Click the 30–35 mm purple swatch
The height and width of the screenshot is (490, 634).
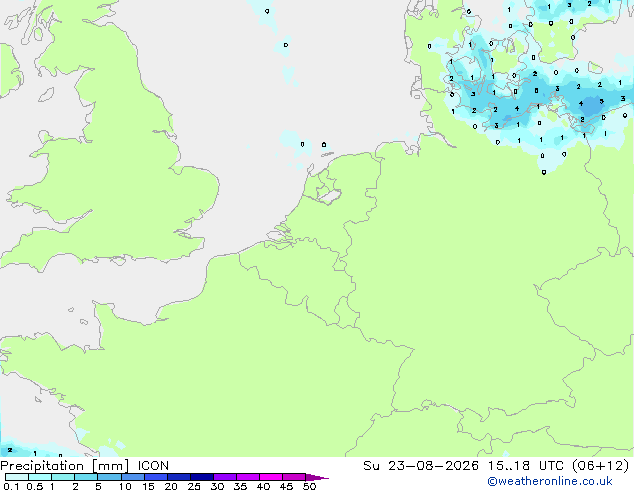click(x=225, y=477)
